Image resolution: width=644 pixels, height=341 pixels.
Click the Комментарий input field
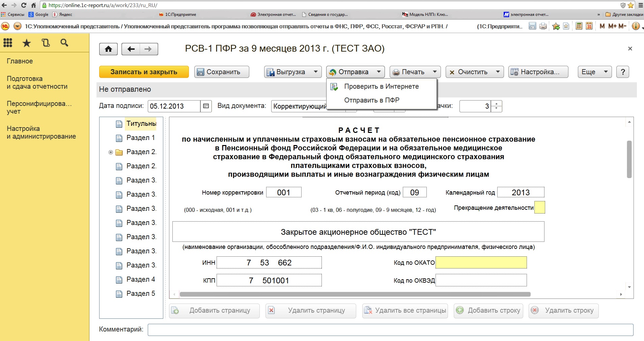[x=390, y=330]
